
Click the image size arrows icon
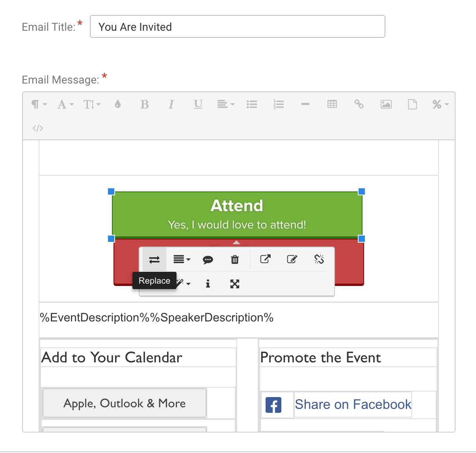click(235, 284)
